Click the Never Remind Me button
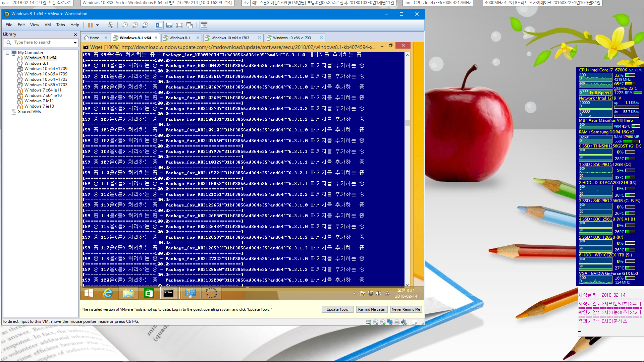 click(406, 309)
